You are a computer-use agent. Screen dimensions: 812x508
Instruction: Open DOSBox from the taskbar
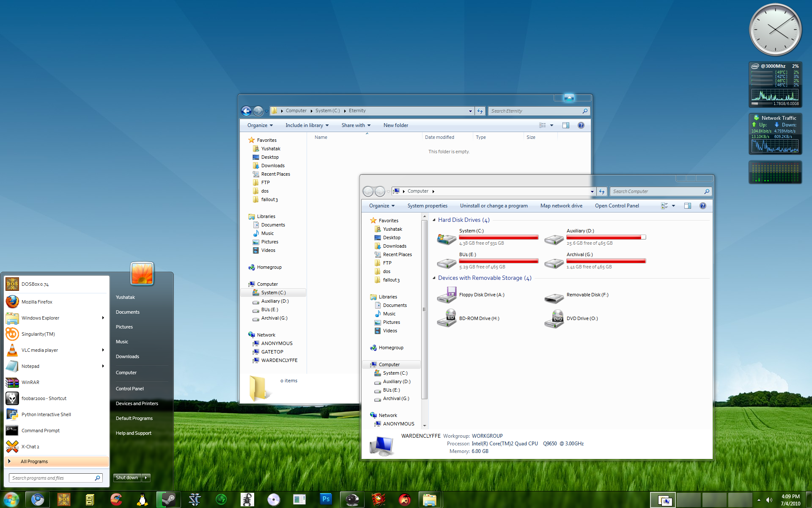click(x=63, y=500)
